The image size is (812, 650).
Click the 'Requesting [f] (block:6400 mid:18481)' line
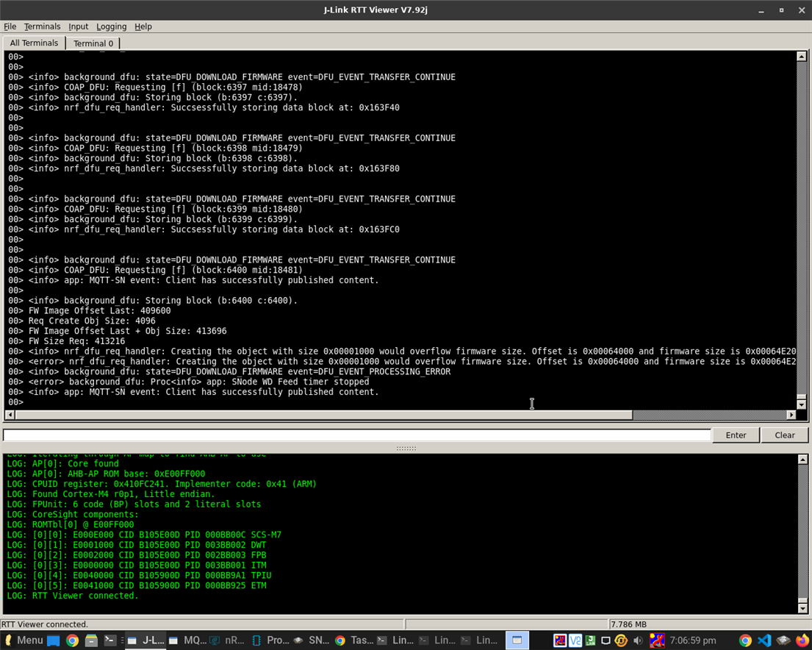[165, 270]
